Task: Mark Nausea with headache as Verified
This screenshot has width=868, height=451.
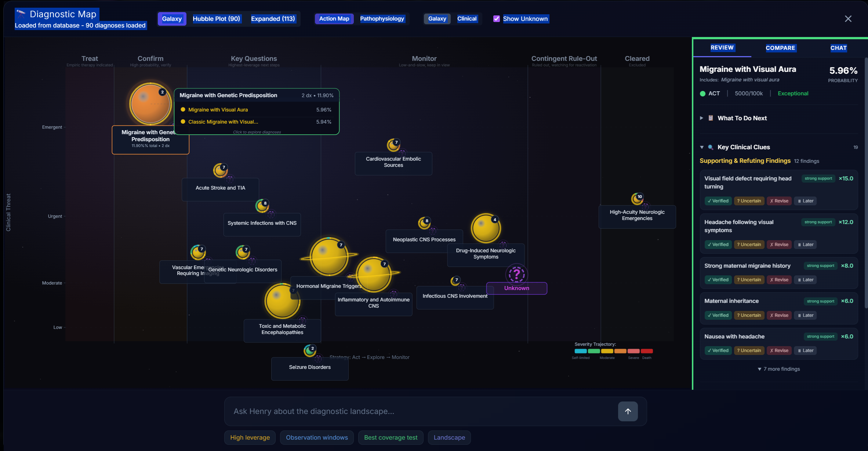Action: [x=718, y=351]
